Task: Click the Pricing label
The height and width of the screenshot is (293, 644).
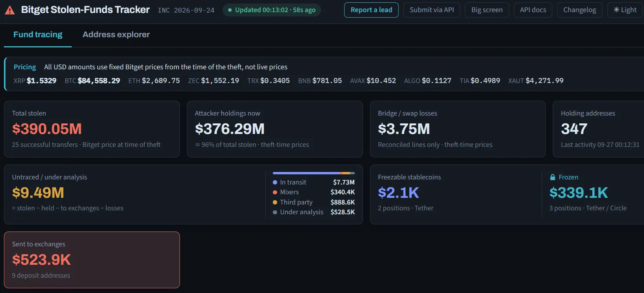Action: 25,67
